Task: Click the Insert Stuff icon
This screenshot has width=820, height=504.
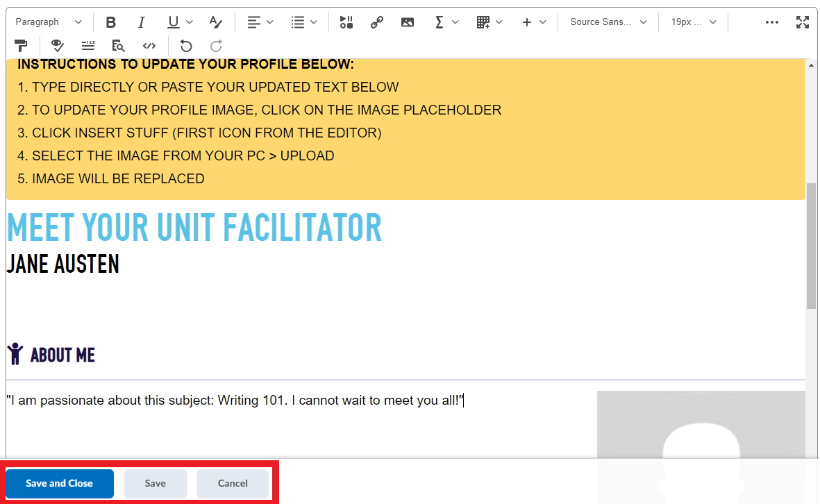Action: 346,22
